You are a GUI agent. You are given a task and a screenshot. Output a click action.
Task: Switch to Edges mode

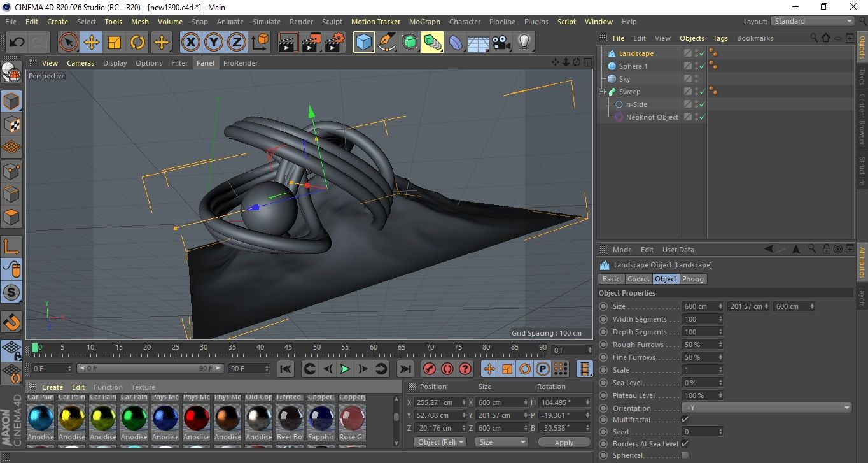(11, 194)
